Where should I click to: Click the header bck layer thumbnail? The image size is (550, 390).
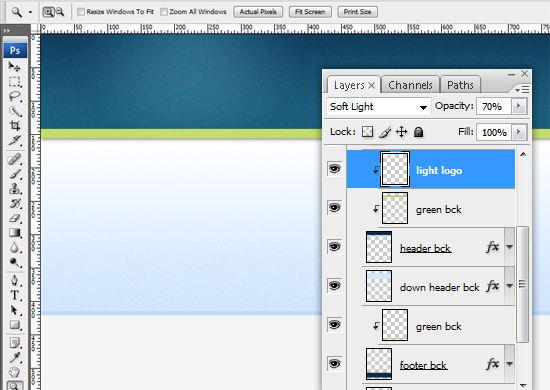379,247
